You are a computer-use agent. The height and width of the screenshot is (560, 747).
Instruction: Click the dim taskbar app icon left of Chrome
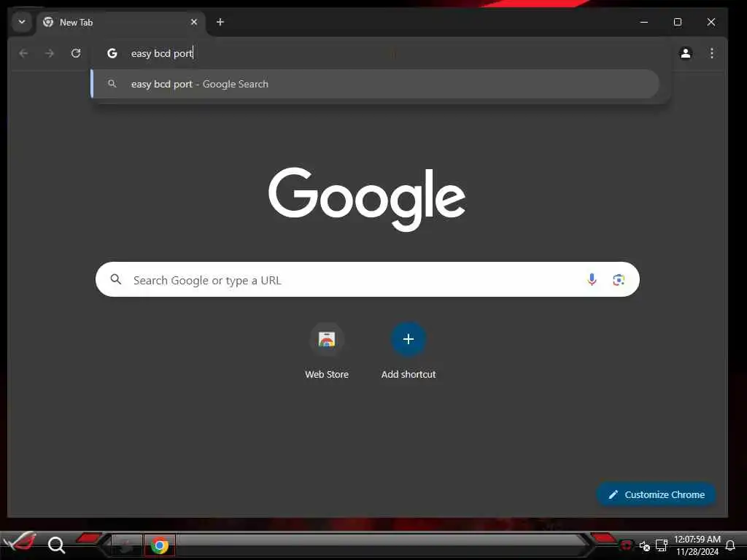point(127,545)
